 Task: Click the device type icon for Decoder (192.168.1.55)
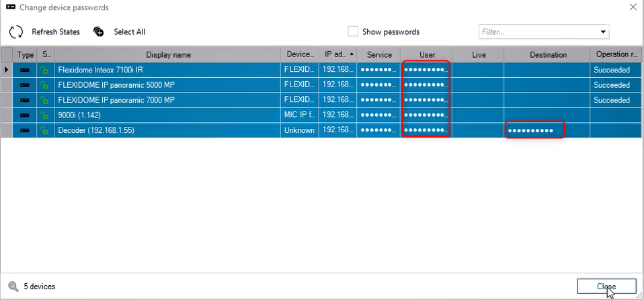click(x=25, y=130)
